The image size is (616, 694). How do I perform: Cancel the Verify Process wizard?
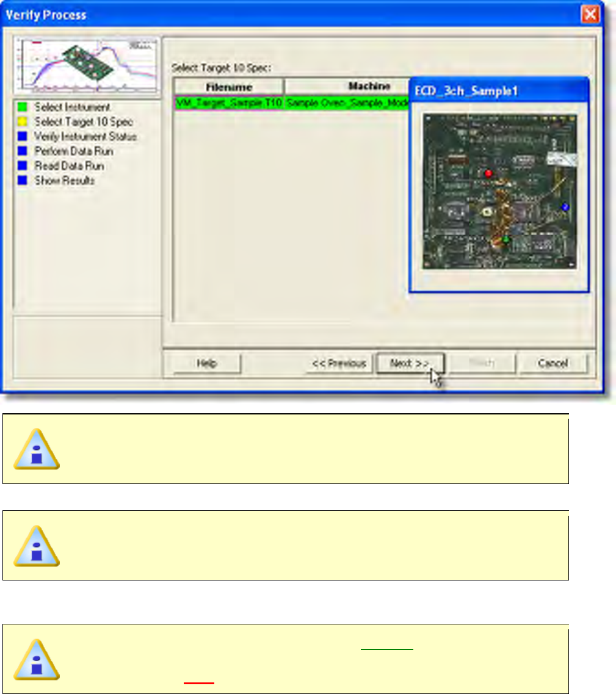[x=553, y=363]
